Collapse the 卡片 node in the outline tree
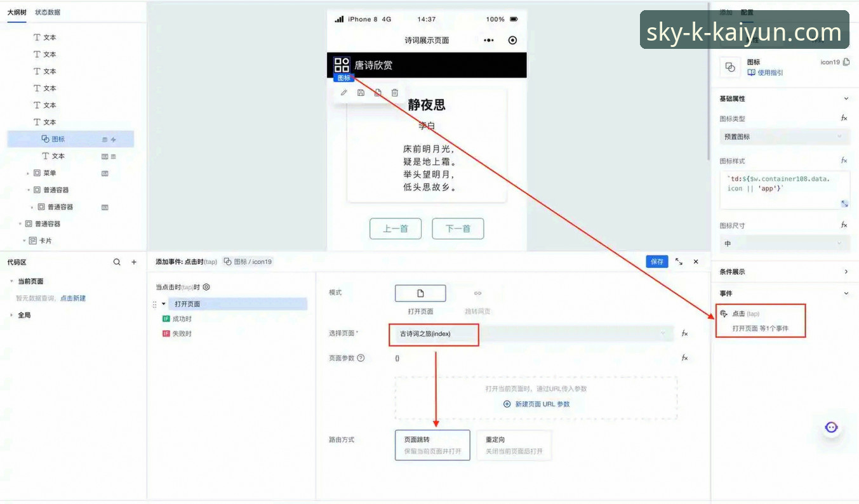 [24, 241]
